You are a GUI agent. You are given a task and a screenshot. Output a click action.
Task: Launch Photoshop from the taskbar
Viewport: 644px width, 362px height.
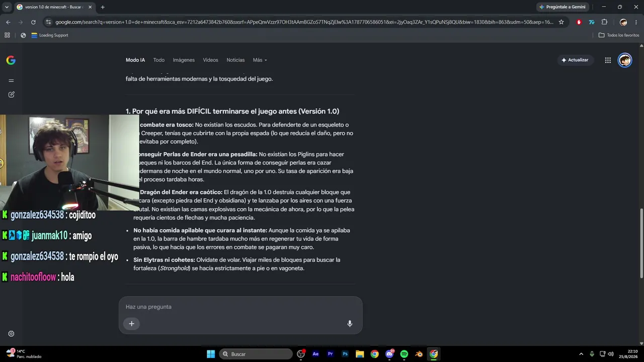[345, 354]
